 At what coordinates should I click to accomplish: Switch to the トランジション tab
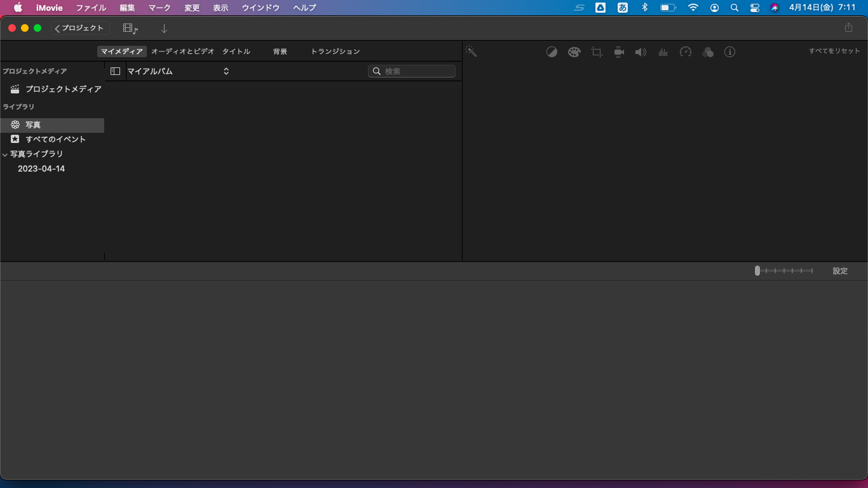click(335, 51)
